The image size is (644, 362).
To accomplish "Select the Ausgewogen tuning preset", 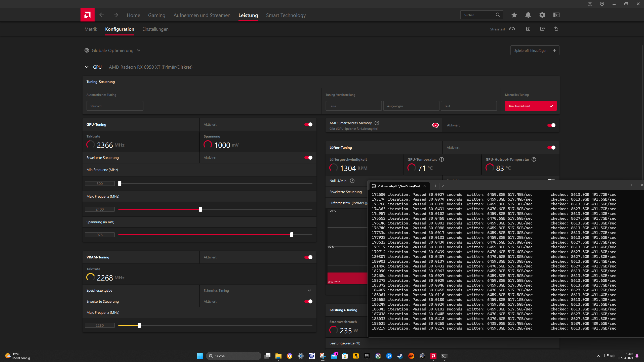I will coord(411,106).
